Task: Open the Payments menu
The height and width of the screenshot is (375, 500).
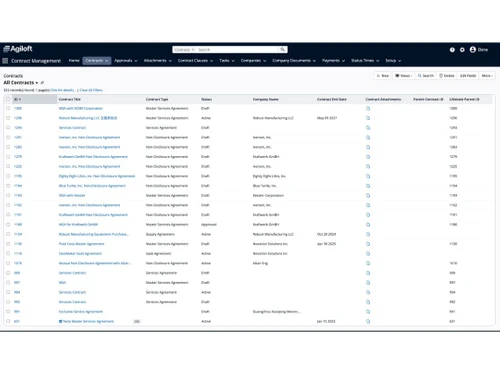Action: [x=333, y=61]
